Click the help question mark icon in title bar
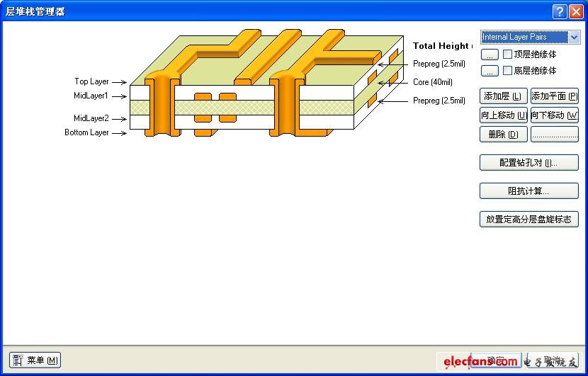Image resolution: width=588 pixels, height=376 pixels. pos(560,11)
